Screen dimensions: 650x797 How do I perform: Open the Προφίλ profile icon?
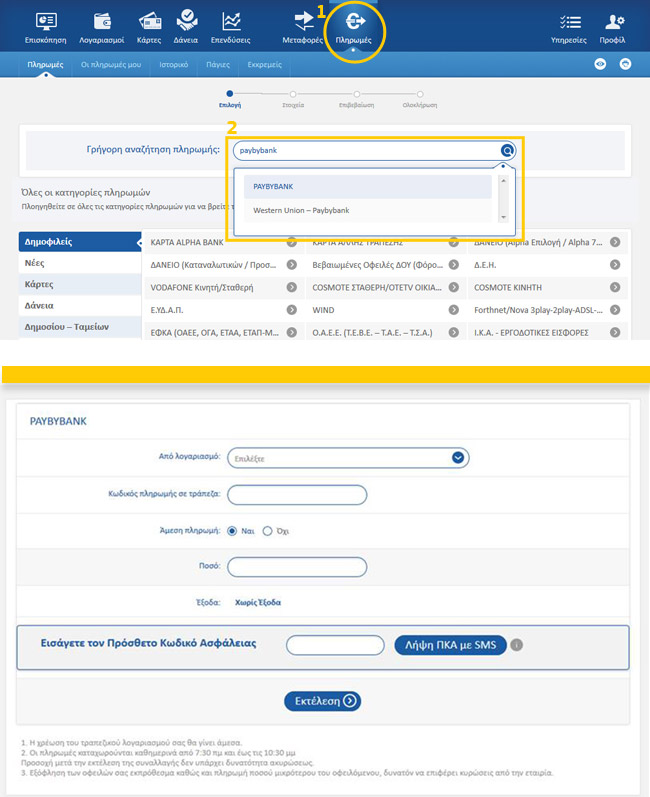[x=614, y=21]
